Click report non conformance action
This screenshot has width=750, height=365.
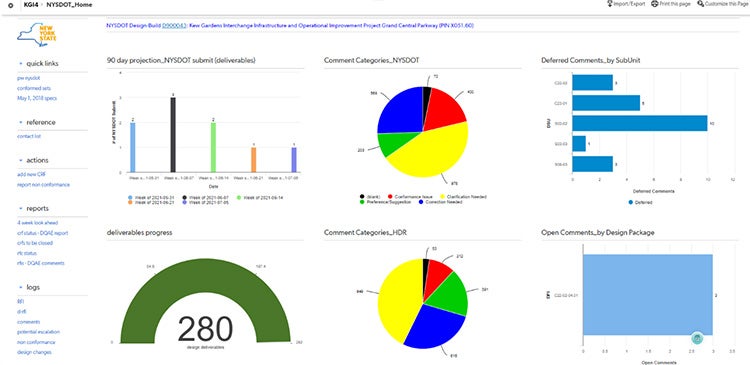[x=44, y=185]
